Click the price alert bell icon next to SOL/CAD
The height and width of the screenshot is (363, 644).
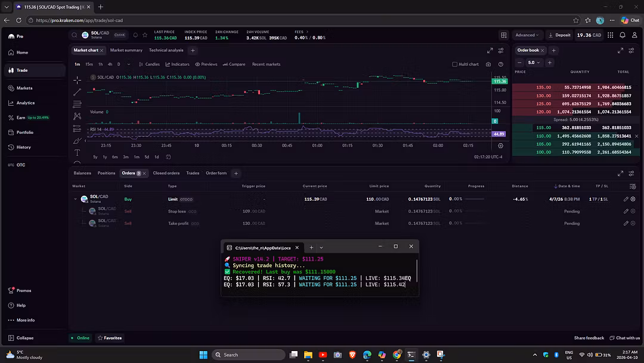(x=135, y=35)
